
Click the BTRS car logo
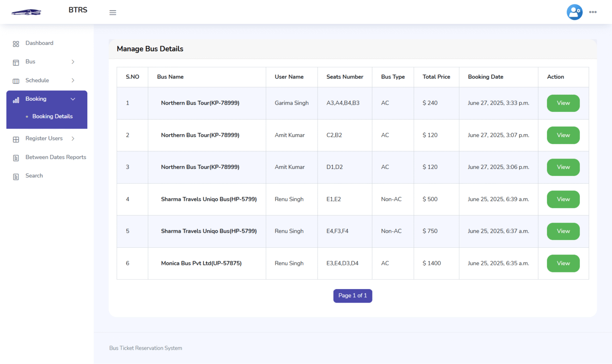pyautogui.click(x=25, y=12)
